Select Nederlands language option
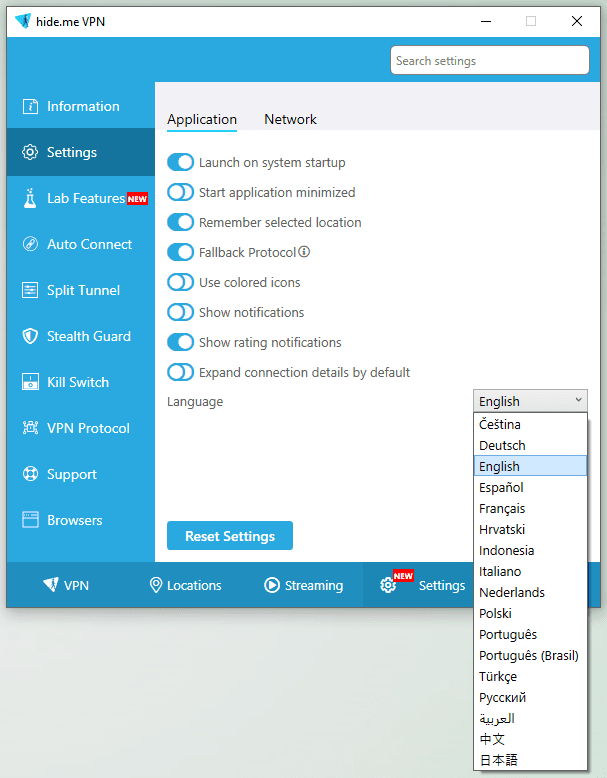607x778 pixels. (530, 592)
